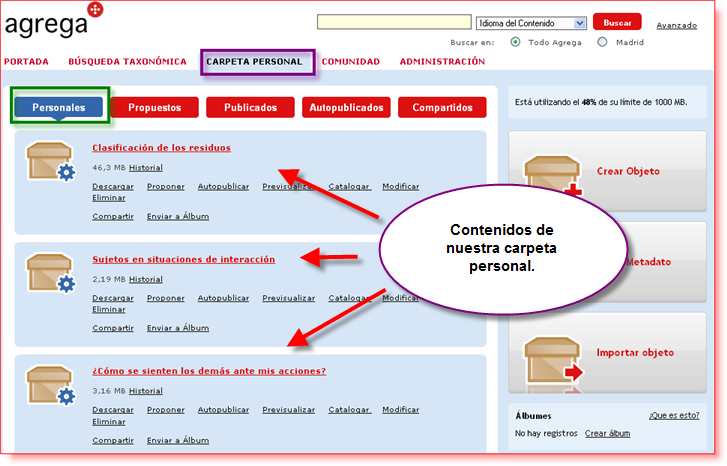The image size is (727, 466).
Task: Click Compartir for Sujetos en situaciones
Action: 113,328
